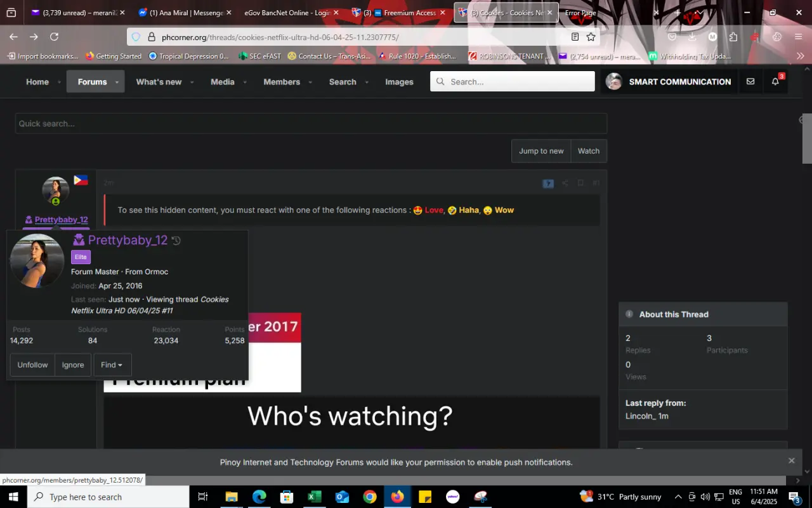This screenshot has height=508, width=812.
Task: Click the forum search magnifier icon
Action: [x=440, y=81]
